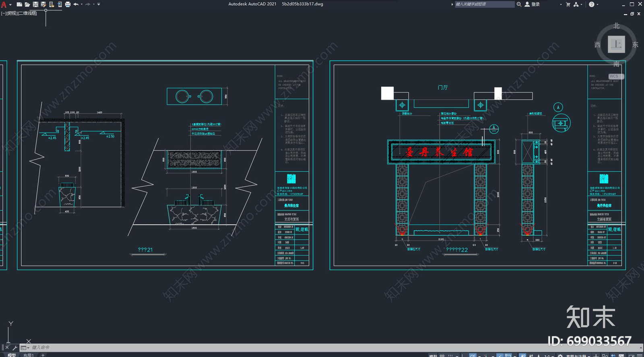The height and width of the screenshot is (357, 644).
Task: Expand undo history dropdown arrow
Action: 82,4
